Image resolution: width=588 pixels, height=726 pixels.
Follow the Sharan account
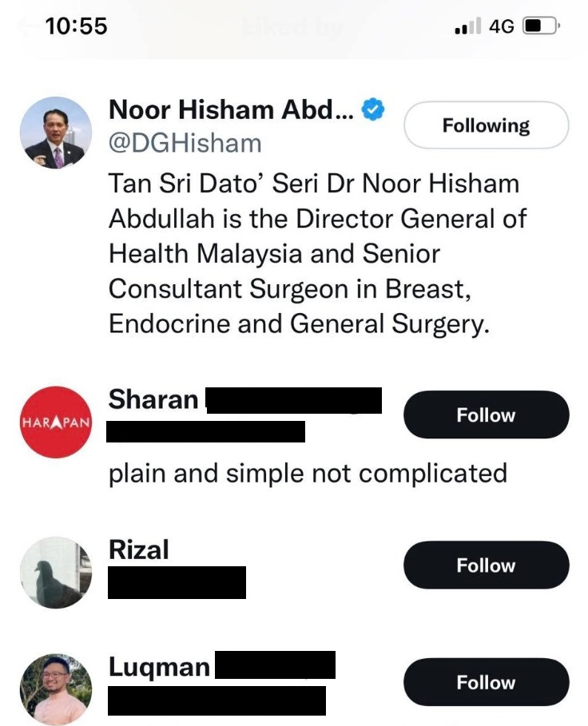point(486,415)
